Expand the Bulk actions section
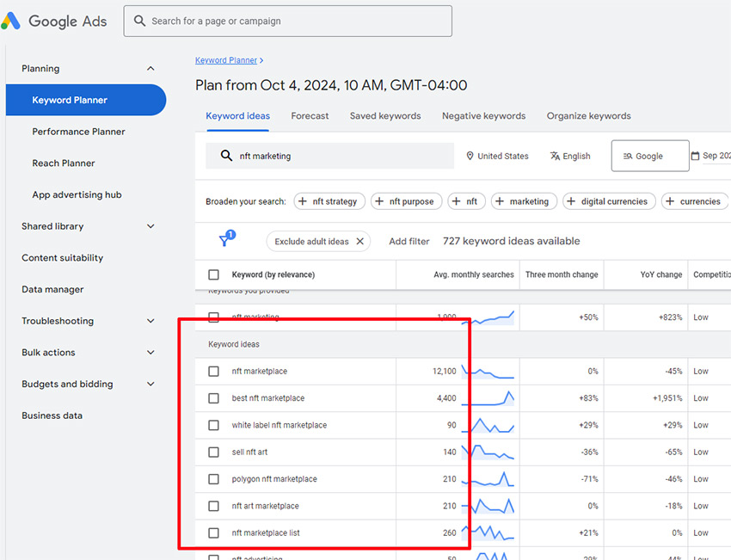731x560 pixels. (x=150, y=353)
